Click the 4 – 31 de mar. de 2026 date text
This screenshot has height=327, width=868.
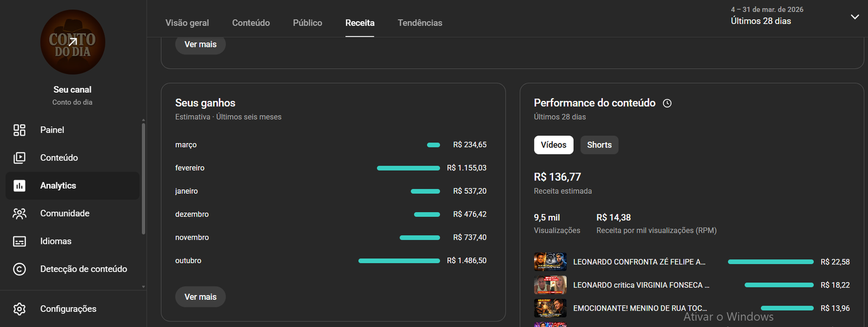[x=767, y=9]
